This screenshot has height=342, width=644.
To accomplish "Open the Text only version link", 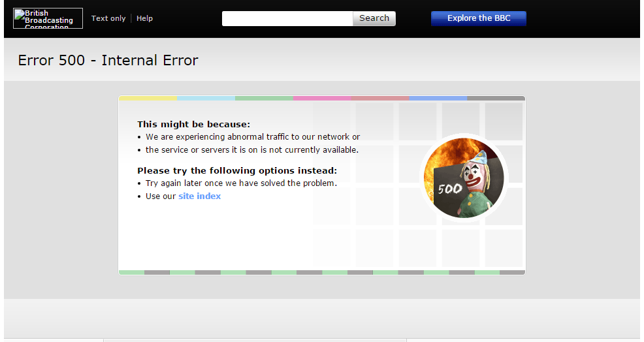I will click(x=108, y=18).
